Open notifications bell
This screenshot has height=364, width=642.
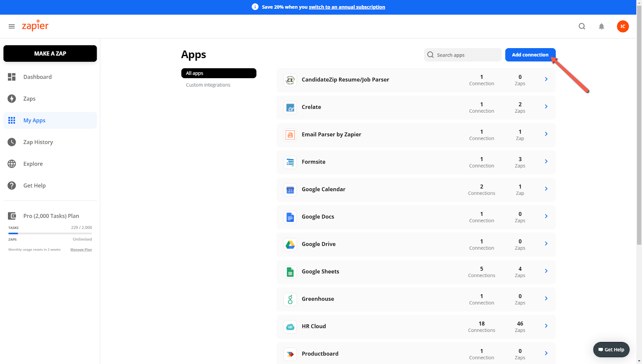[x=601, y=26]
